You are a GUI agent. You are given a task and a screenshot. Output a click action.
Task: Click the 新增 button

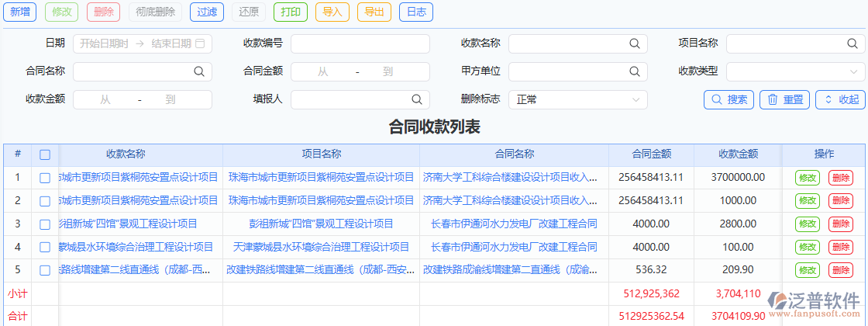click(x=20, y=12)
